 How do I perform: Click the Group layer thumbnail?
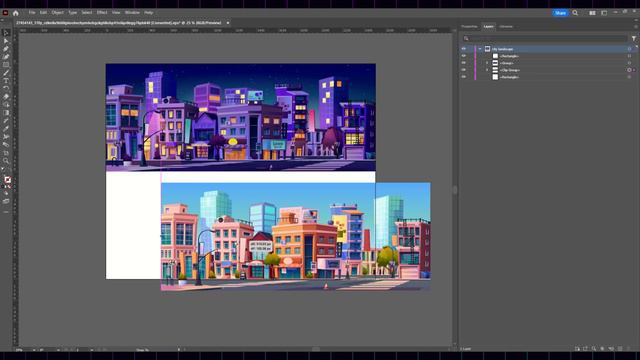tap(495, 63)
